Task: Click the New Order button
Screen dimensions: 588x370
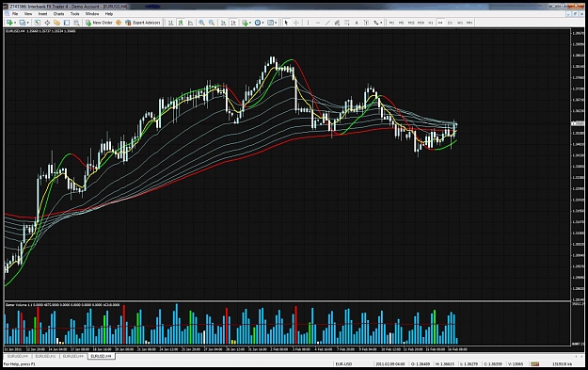Action: point(99,23)
